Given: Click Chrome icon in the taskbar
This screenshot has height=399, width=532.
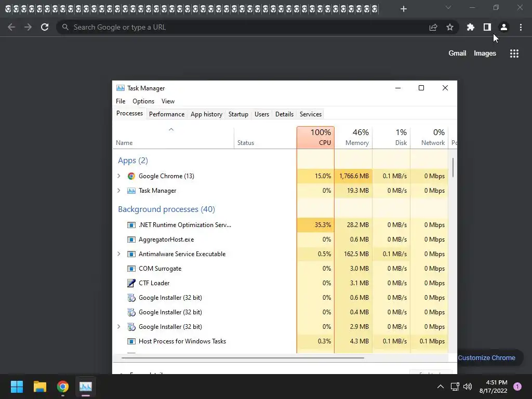Looking at the screenshot, I should point(63,387).
